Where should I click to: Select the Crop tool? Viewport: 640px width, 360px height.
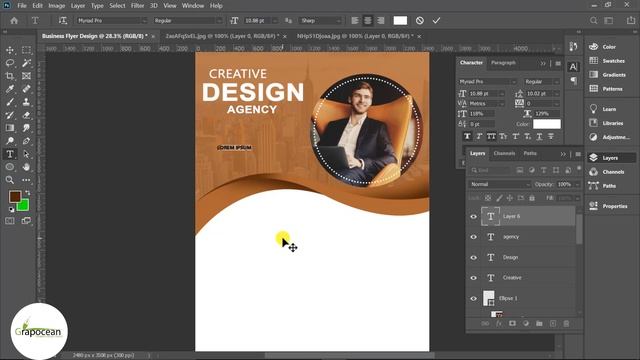pyautogui.click(x=10, y=76)
